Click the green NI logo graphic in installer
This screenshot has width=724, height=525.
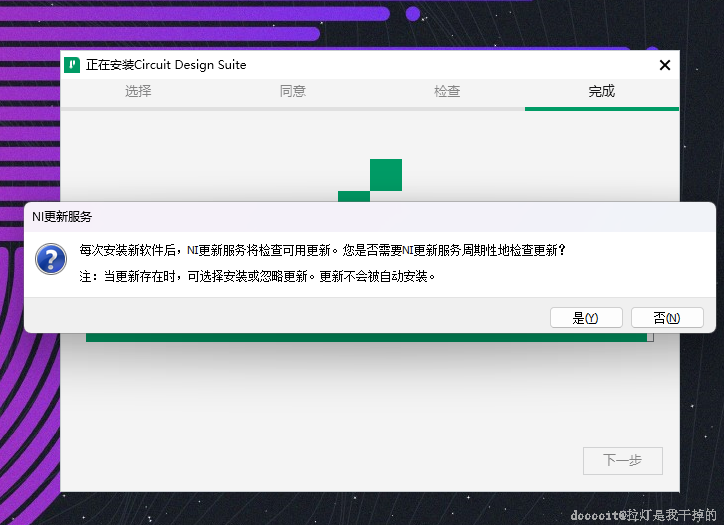click(x=370, y=180)
